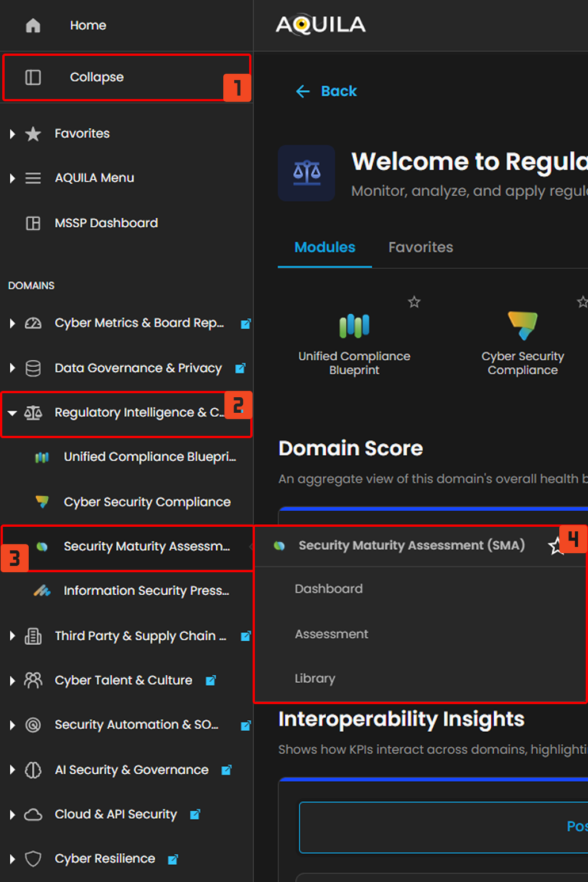Click the Collapse label in sidebar
This screenshot has width=588, height=882.
97,77
